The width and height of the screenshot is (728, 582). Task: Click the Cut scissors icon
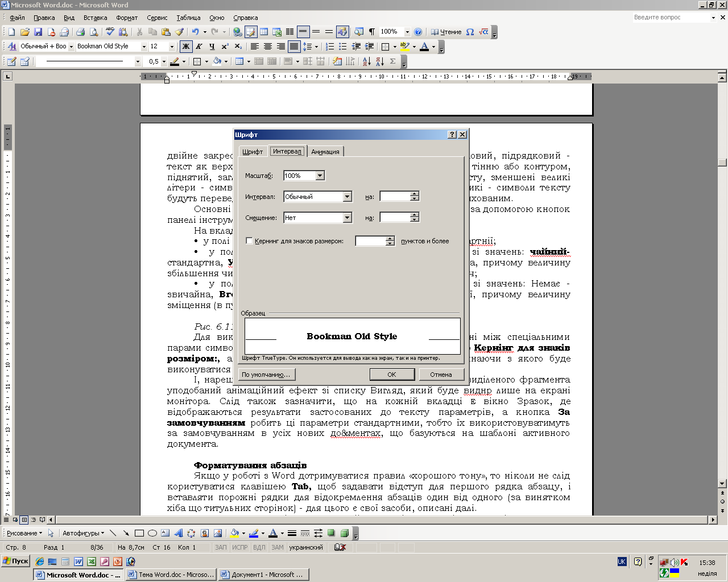tap(139, 32)
